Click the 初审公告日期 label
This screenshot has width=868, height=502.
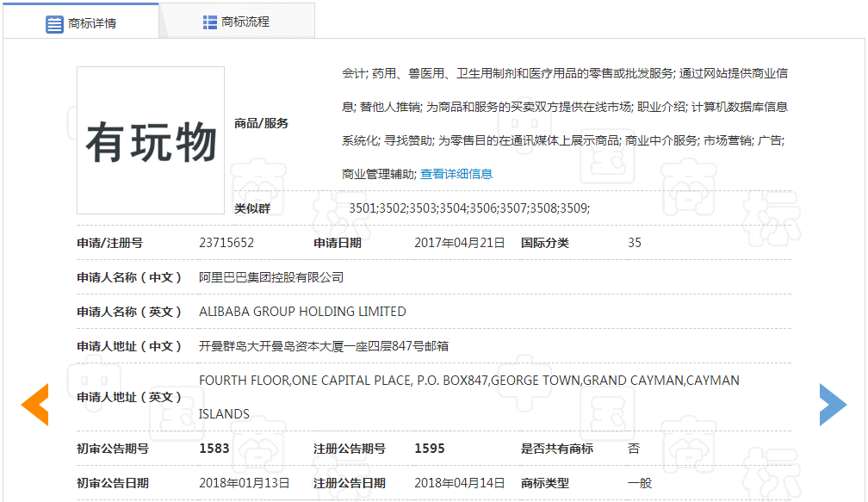113,483
